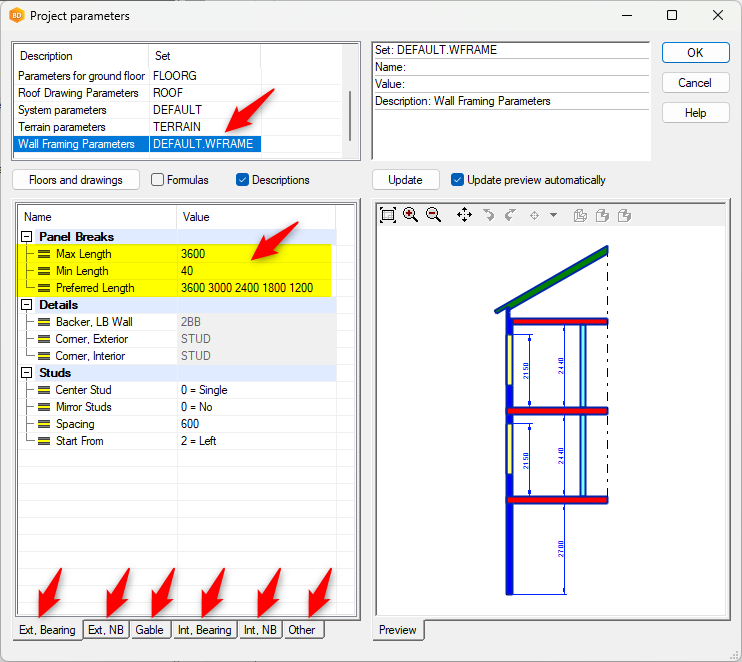Collapse the Details group
The height and width of the screenshot is (662, 742).
(x=26, y=305)
